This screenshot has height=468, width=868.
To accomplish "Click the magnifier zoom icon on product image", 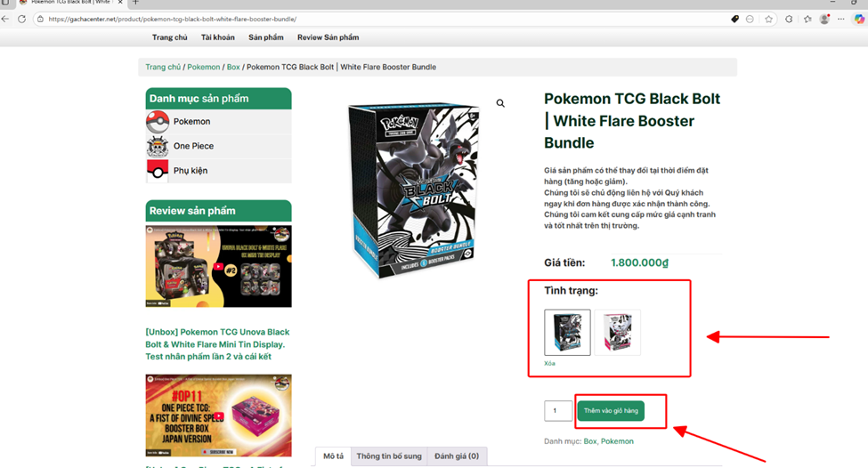I will 500,103.
